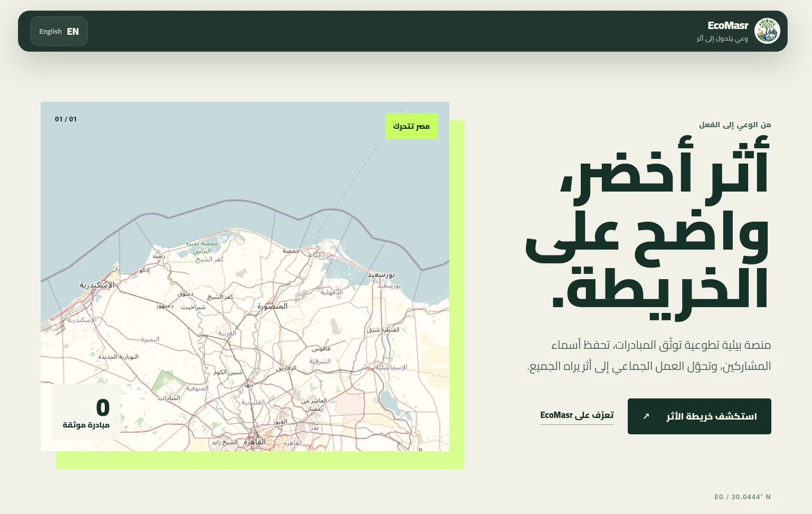This screenshot has height=514, width=812.
Task: Click the 0 مبادرة موثقة counter card
Action: pos(86,412)
